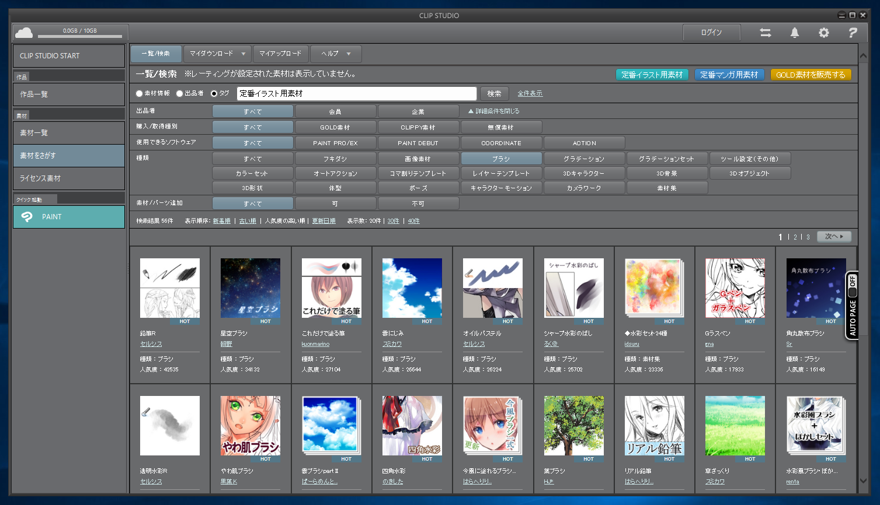This screenshot has width=880, height=505.
Task: Click the vertical scrollbar down arrow
Action: tap(863, 481)
